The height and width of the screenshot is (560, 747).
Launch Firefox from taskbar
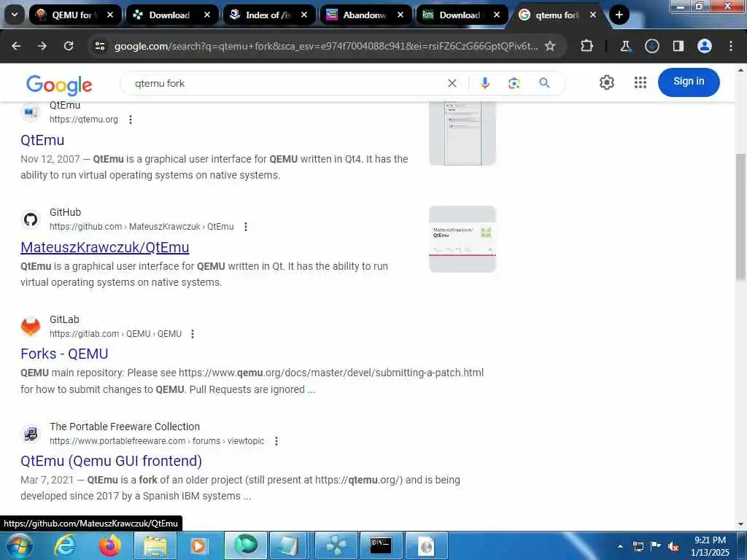coord(109,545)
